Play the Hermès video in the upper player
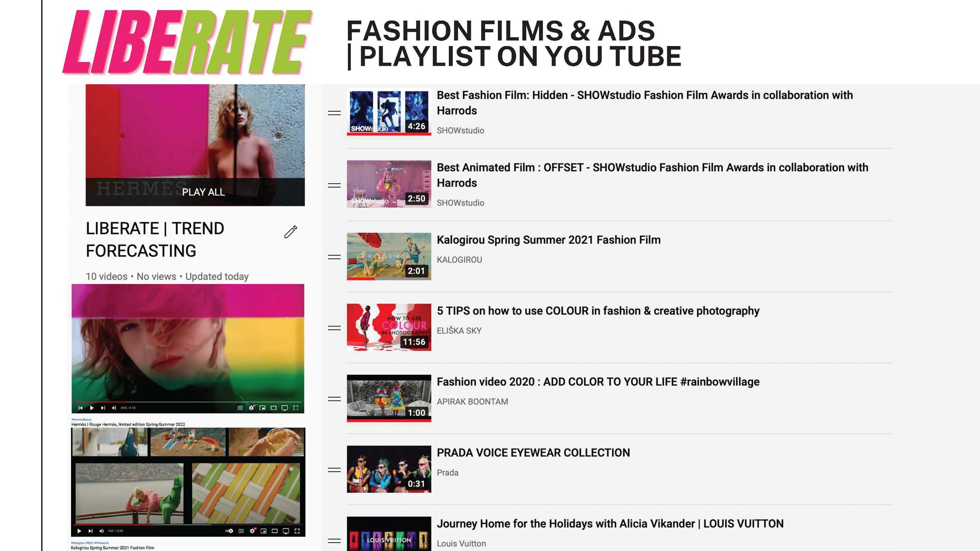 coord(92,408)
